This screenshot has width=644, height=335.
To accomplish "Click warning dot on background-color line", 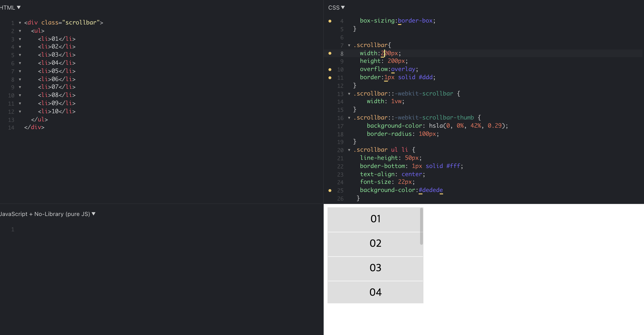I will click(x=330, y=190).
